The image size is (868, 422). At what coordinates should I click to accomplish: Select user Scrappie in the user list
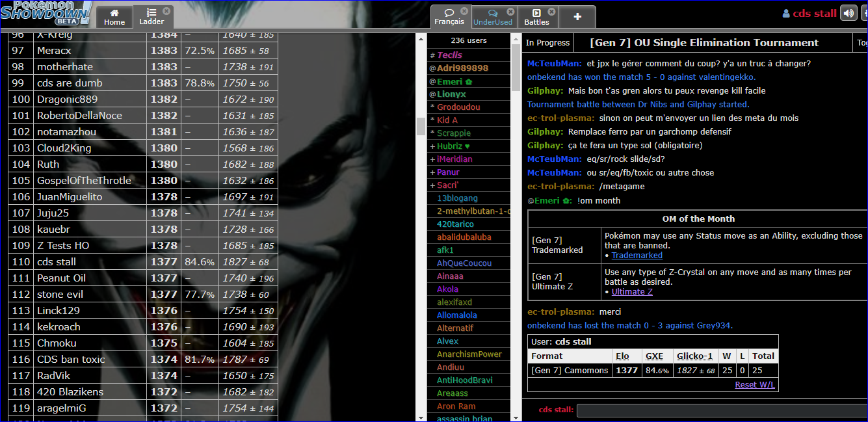[468, 133]
